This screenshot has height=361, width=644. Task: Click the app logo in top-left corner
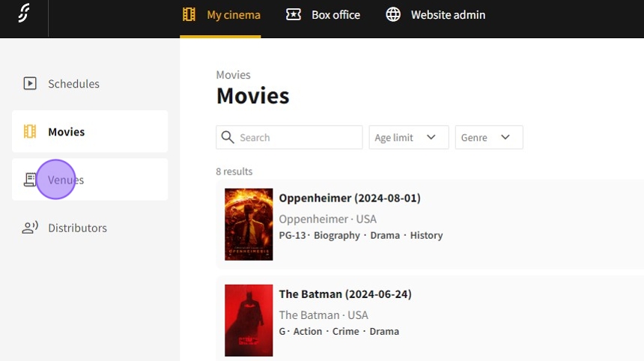24,14
